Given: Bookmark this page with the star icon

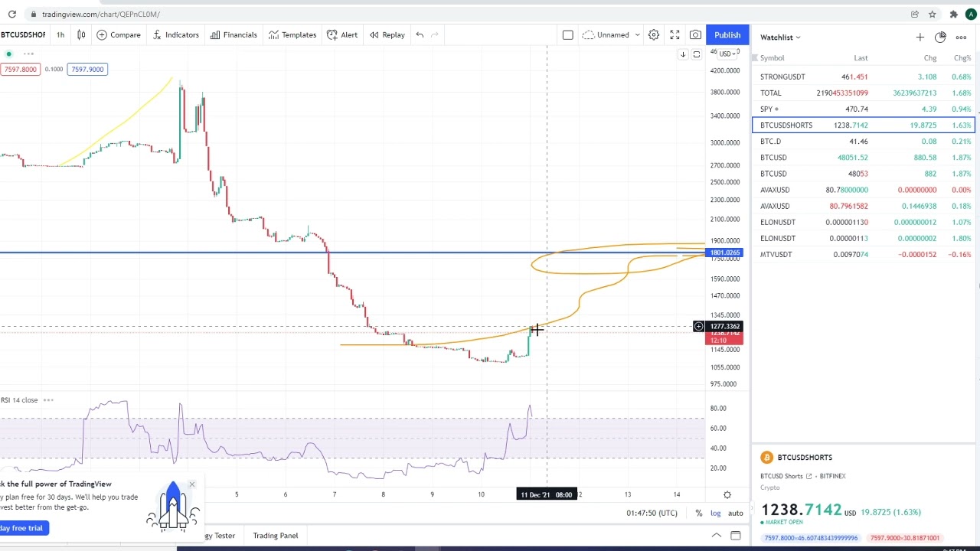Looking at the screenshot, I should pyautogui.click(x=932, y=14).
